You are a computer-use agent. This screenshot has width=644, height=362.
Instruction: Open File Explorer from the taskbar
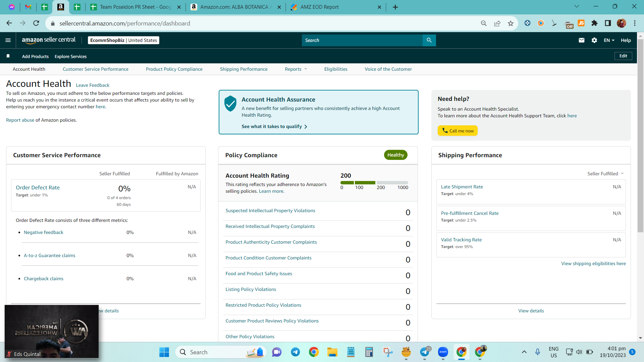tap(332, 352)
